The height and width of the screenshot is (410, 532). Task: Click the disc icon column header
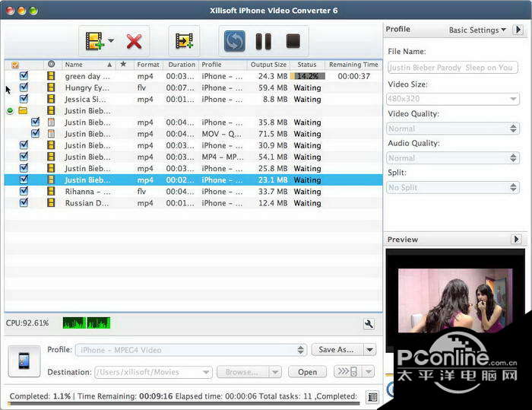(51, 64)
